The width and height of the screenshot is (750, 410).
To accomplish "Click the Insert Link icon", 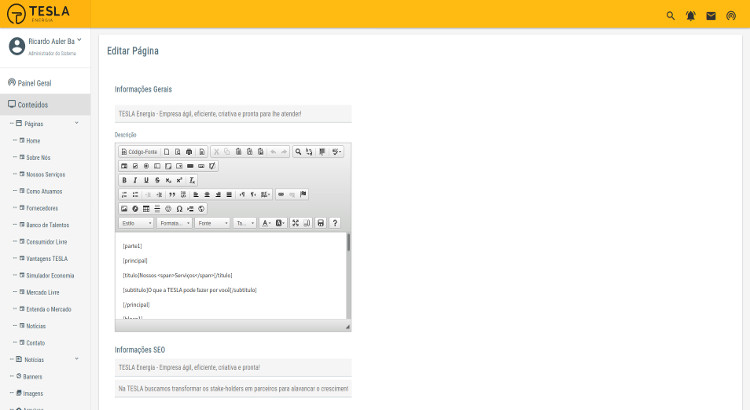I will 281,195.
